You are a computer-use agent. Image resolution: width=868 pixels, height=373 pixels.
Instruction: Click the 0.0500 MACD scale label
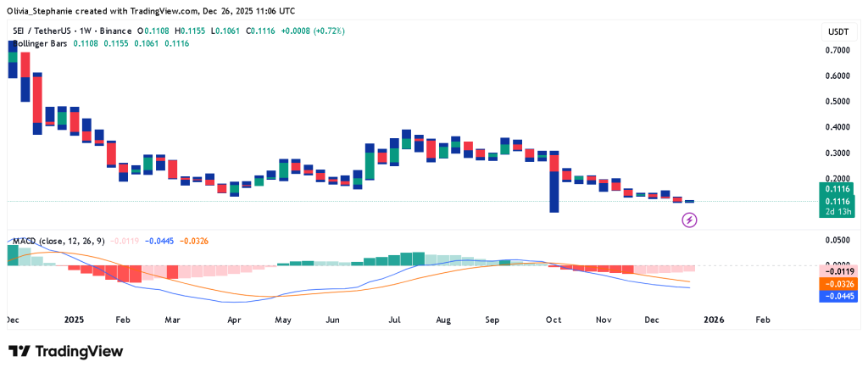pyautogui.click(x=838, y=241)
